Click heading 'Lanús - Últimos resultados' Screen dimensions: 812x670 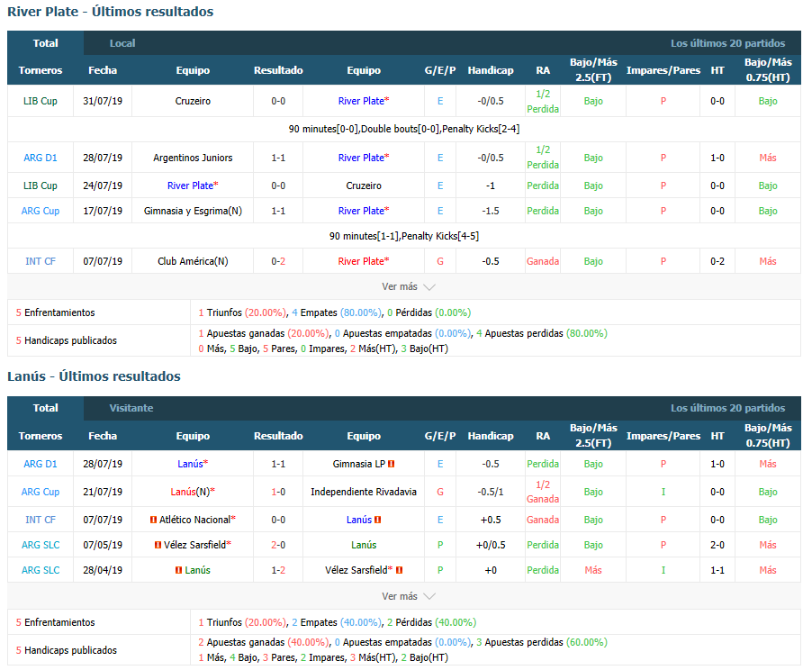94,376
